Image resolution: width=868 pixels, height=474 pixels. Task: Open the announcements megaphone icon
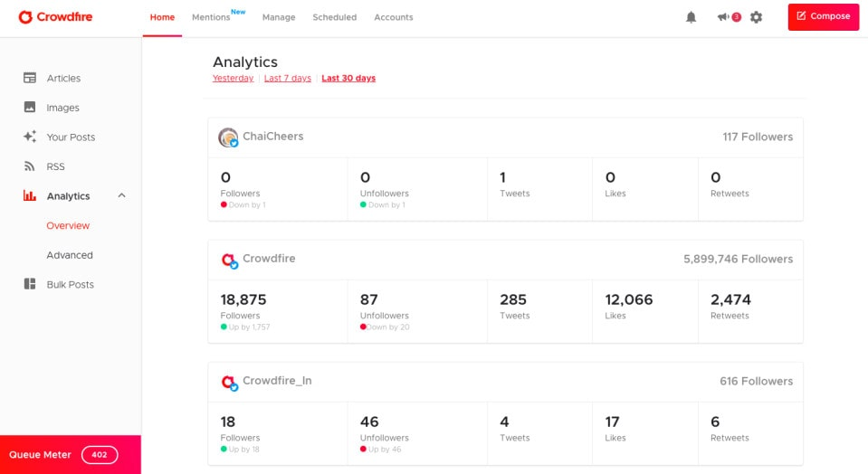coord(723,17)
